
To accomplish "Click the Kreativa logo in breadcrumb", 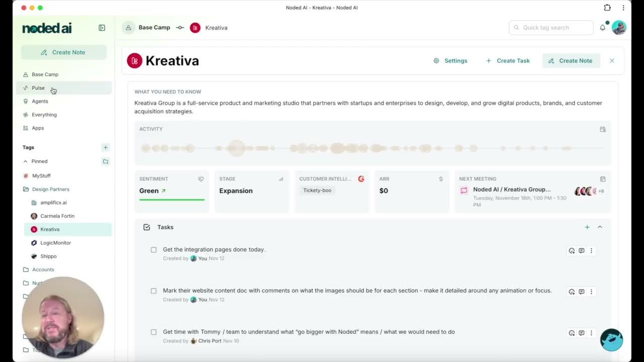I will pyautogui.click(x=195, y=28).
